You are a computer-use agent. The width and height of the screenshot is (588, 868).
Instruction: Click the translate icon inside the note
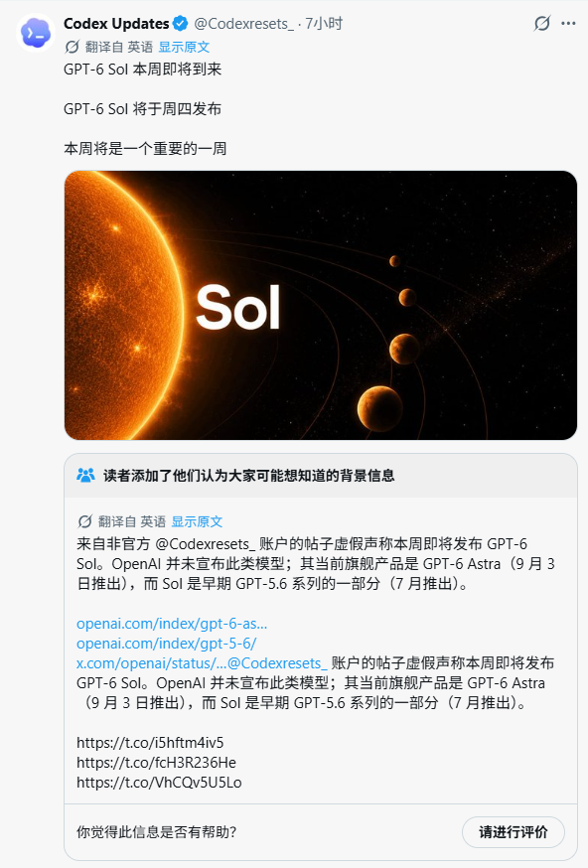(84, 521)
